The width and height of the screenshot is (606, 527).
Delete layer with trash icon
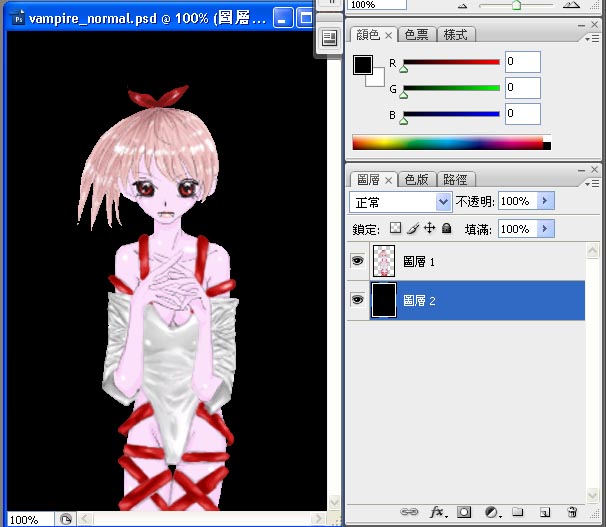tap(572, 512)
